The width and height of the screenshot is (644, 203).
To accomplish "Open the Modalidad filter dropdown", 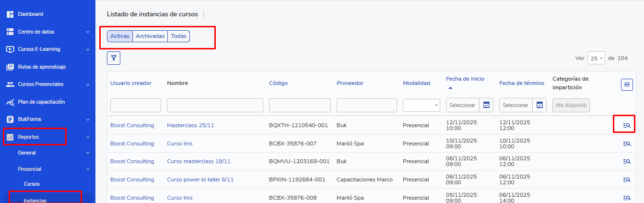I will coord(421,105).
